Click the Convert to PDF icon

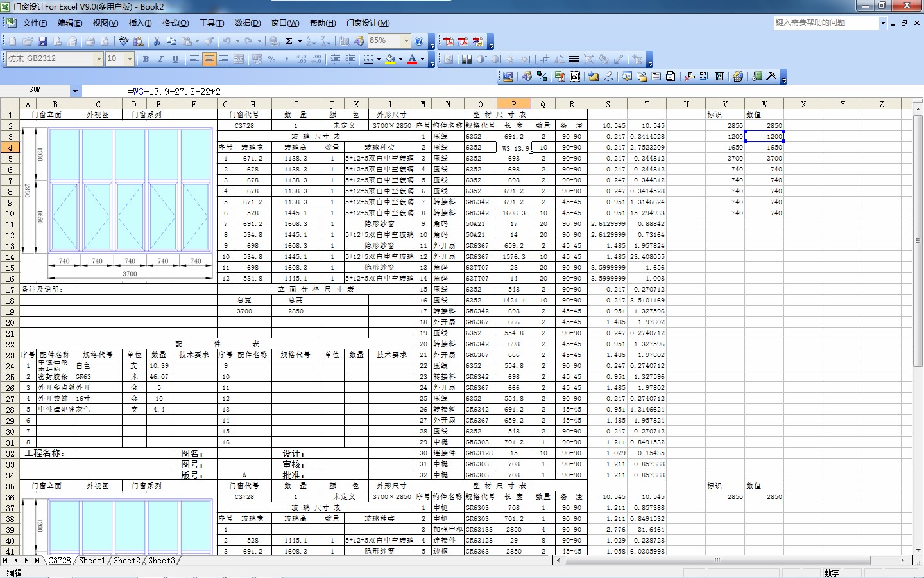449,41
